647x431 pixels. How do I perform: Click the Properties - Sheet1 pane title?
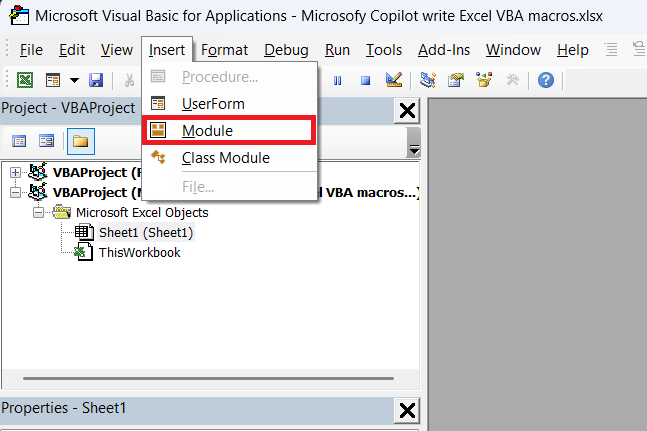coord(64,408)
